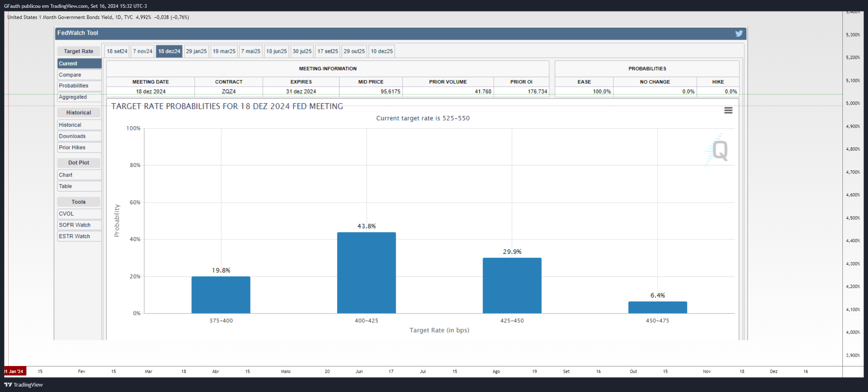The image size is (868, 392).
Task: Open the Prior Hikes sidebar link
Action: coord(79,147)
